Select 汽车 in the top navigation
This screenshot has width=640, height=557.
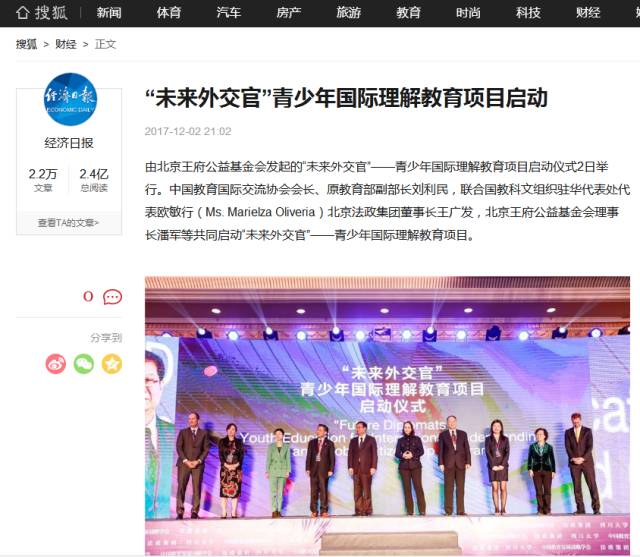click(229, 13)
